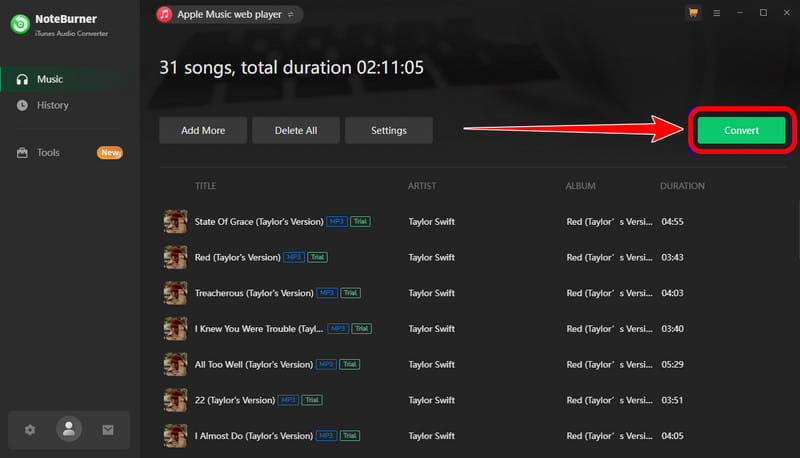The height and width of the screenshot is (458, 800).
Task: Go to History in the sidebar
Action: (52, 105)
